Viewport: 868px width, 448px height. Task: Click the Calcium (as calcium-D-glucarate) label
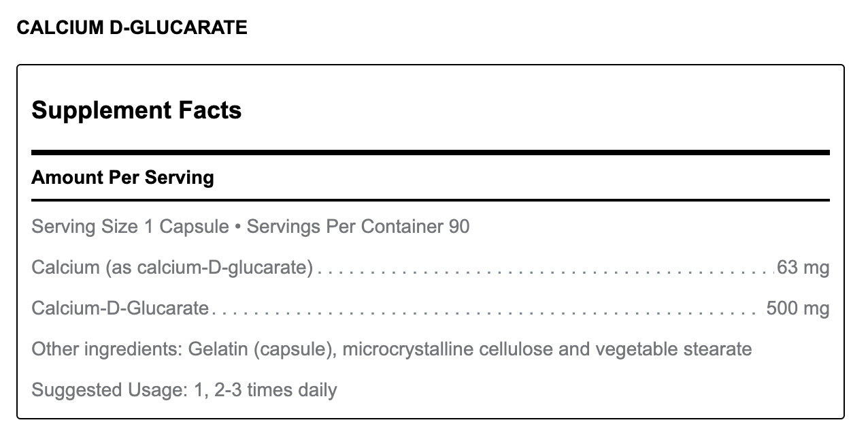click(x=172, y=268)
